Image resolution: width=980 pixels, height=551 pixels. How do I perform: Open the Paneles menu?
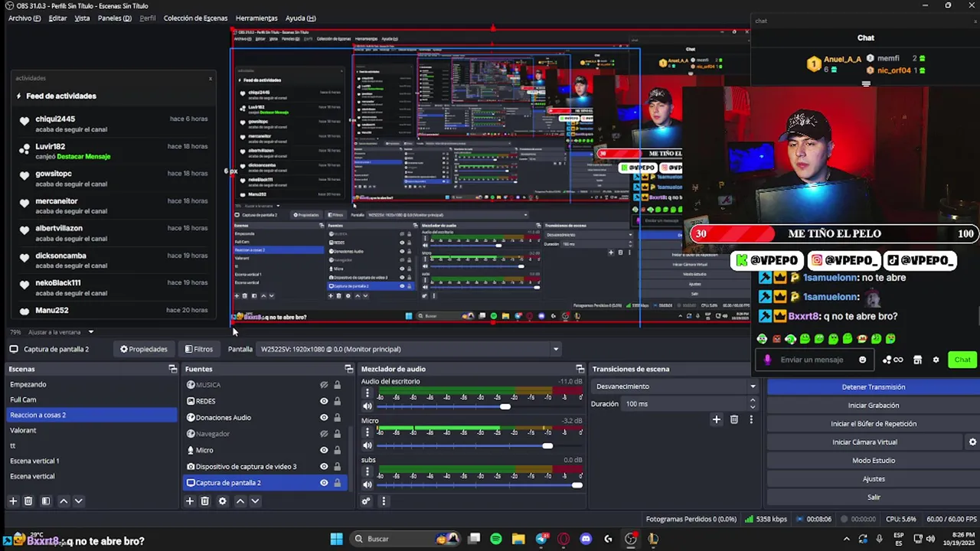click(115, 18)
